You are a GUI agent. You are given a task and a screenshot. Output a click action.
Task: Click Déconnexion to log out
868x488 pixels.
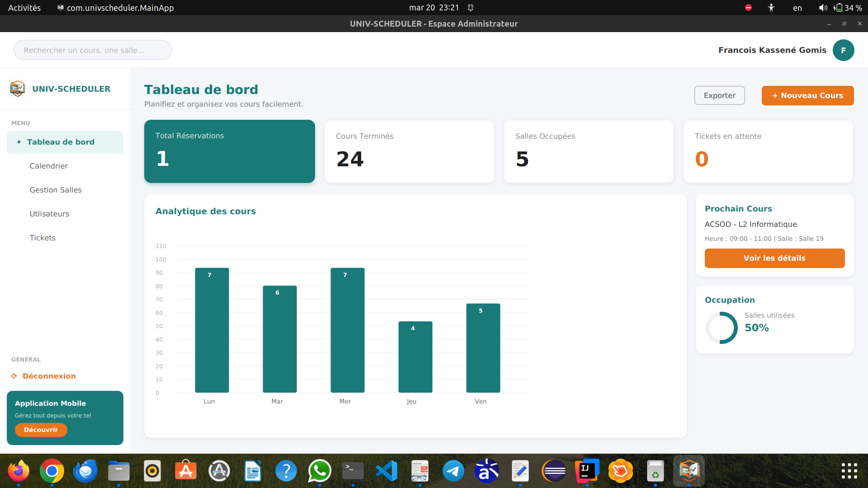coord(49,376)
